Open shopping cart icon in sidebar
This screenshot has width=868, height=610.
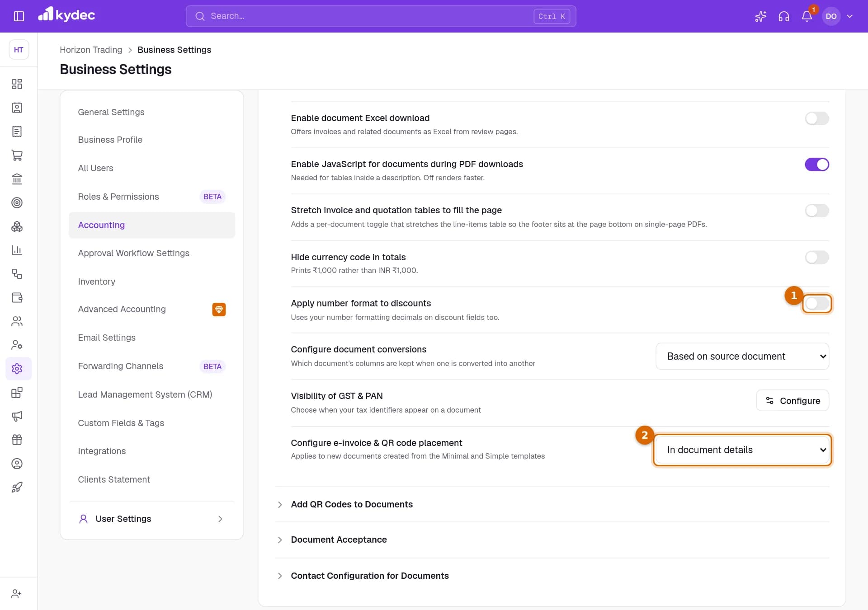tap(17, 155)
